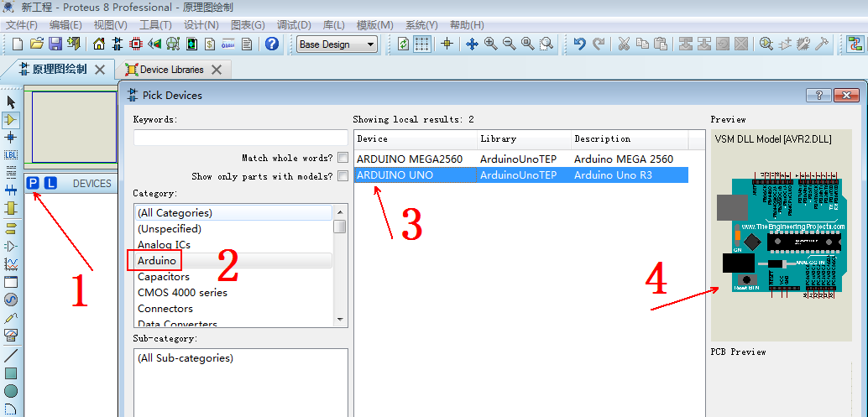This screenshot has height=417, width=868.
Task: Zoom in with the plus magnifier
Action: [490, 44]
